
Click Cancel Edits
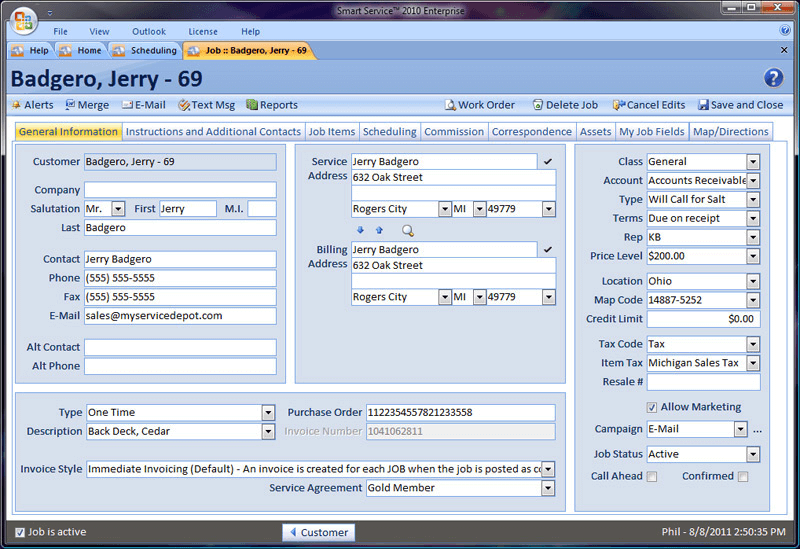[649, 105]
